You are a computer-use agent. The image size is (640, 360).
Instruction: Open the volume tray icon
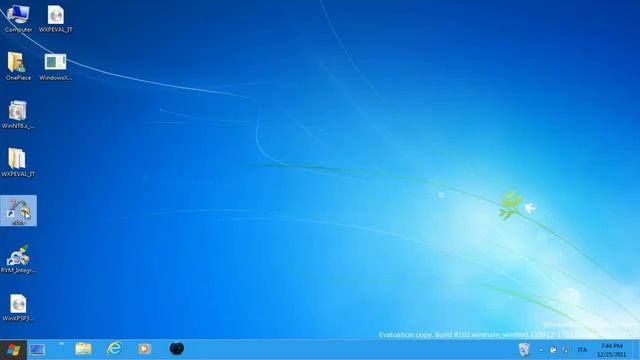coord(565,350)
